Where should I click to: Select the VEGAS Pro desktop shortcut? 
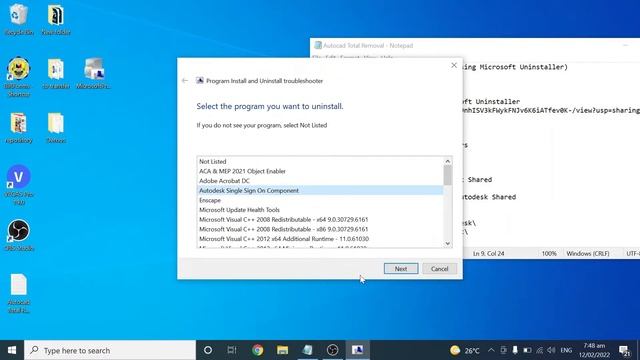click(x=18, y=184)
